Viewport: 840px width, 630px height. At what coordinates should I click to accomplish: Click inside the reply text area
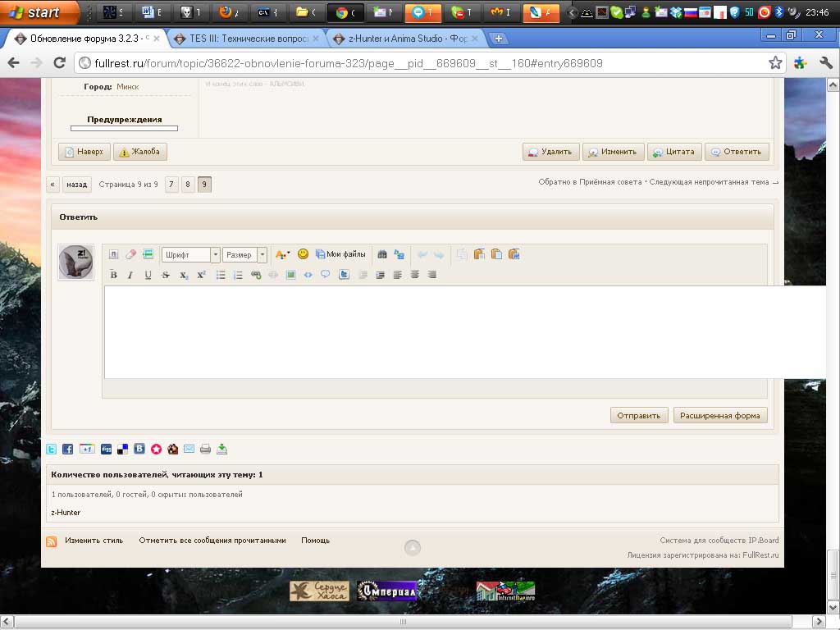coord(435,332)
